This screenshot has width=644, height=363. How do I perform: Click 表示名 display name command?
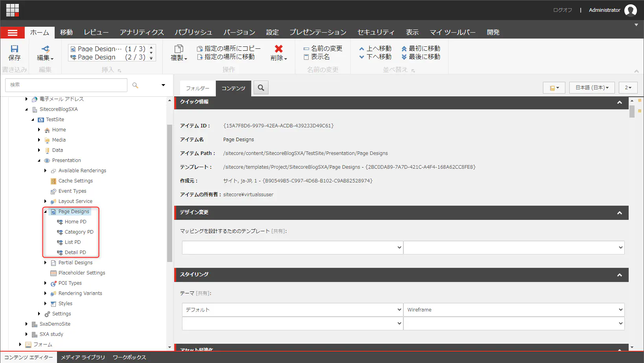tap(317, 57)
